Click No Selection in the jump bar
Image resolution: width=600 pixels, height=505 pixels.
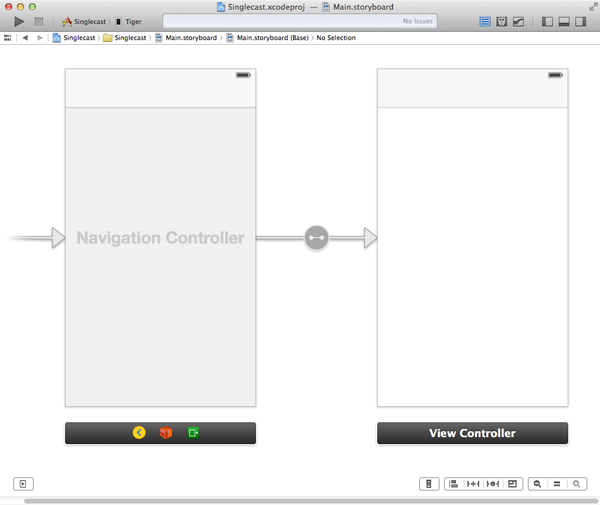tap(336, 37)
